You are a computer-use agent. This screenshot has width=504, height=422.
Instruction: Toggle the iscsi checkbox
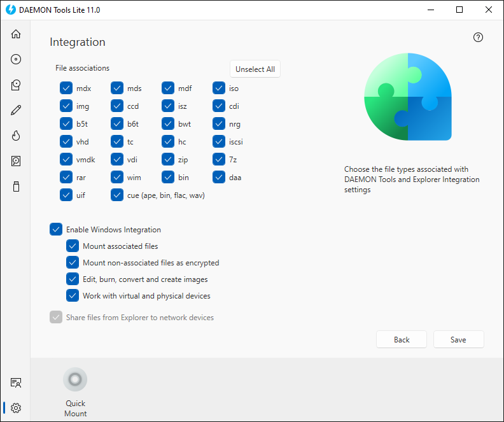pyautogui.click(x=219, y=141)
